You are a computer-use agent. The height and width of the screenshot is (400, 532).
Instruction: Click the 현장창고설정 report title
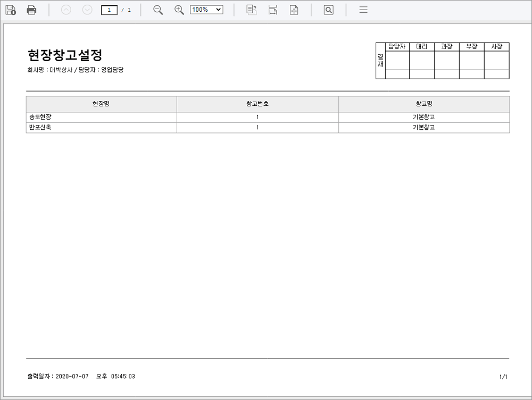64,55
